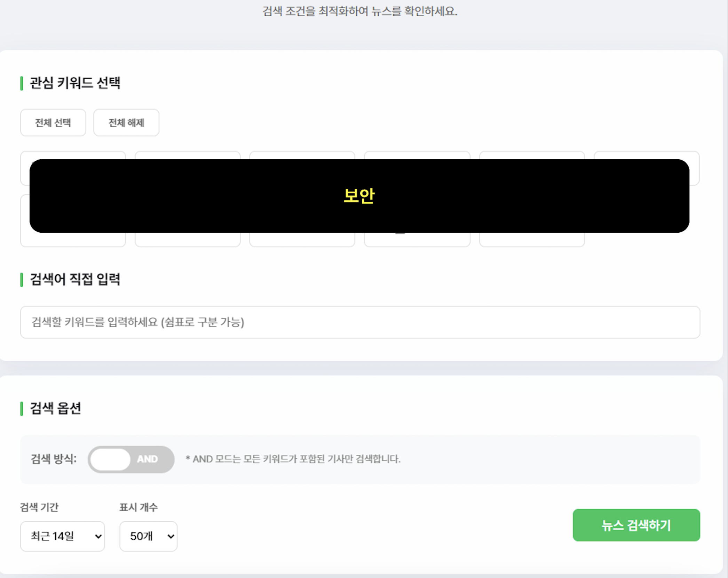Click the "검색어 직접 입력" section heading

(x=75, y=279)
